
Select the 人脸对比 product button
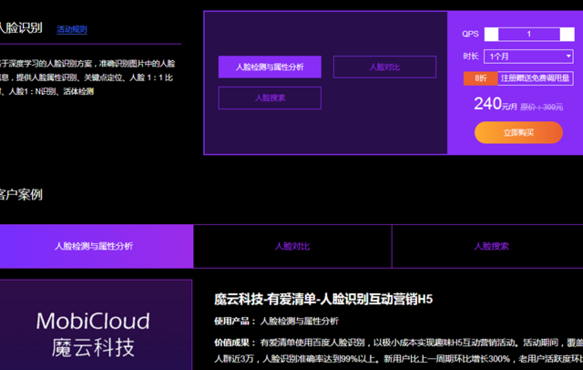384,67
